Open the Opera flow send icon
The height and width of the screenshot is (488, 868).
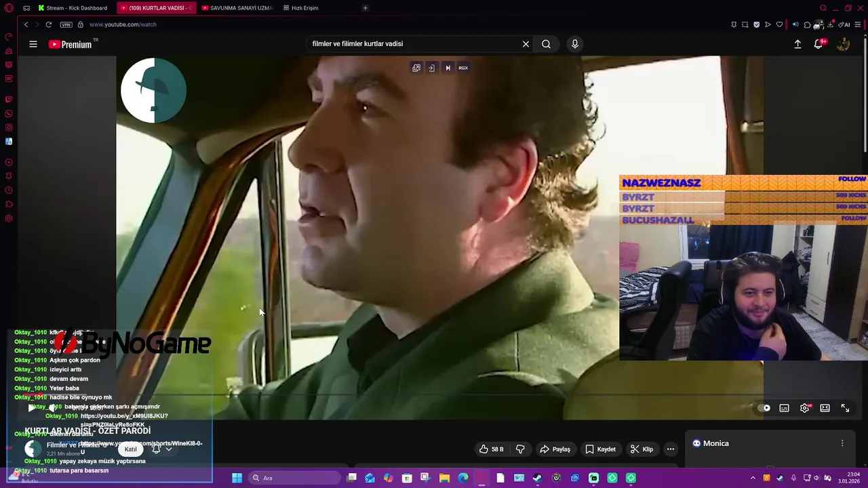coord(768,24)
